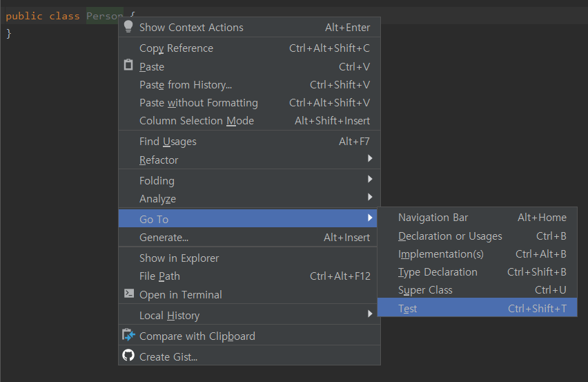Click the GitHub icon beside Create Gist
Viewport: 588px width, 382px height.
[128, 355]
